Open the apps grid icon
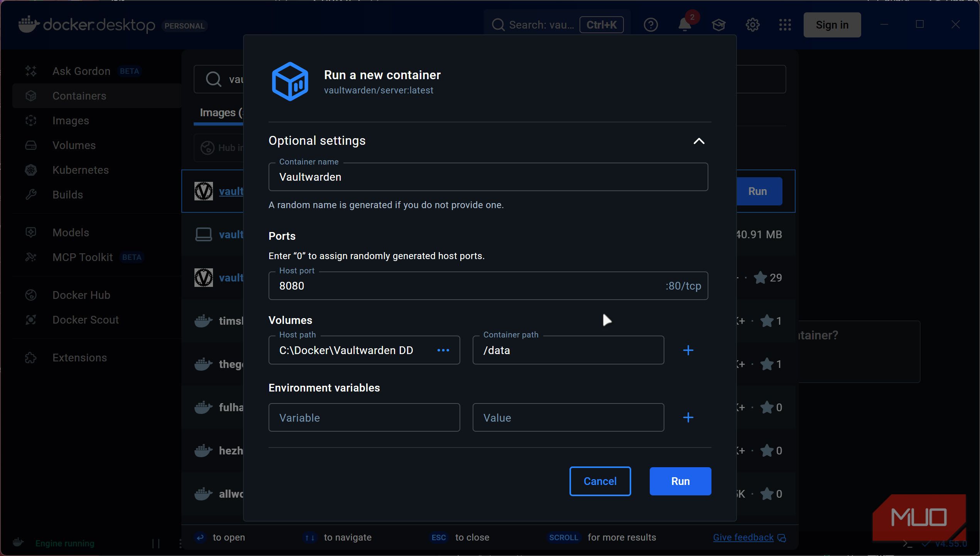This screenshot has height=556, width=980. point(785,25)
